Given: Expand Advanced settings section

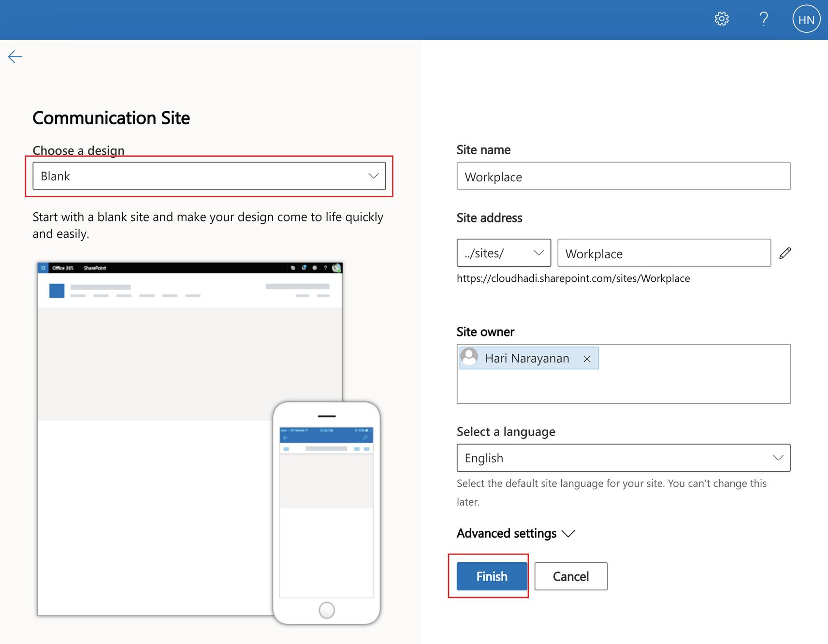Looking at the screenshot, I should click(x=515, y=533).
